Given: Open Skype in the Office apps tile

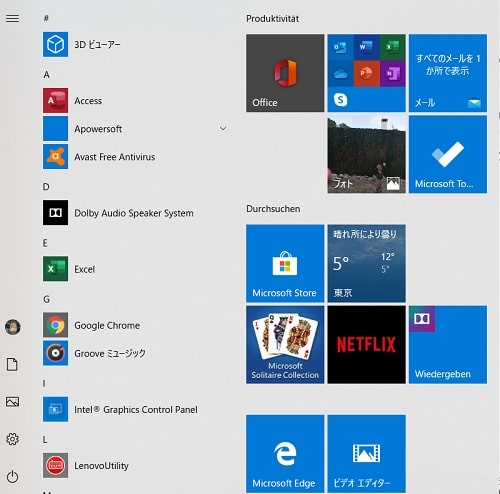Looking at the screenshot, I should 340,99.
